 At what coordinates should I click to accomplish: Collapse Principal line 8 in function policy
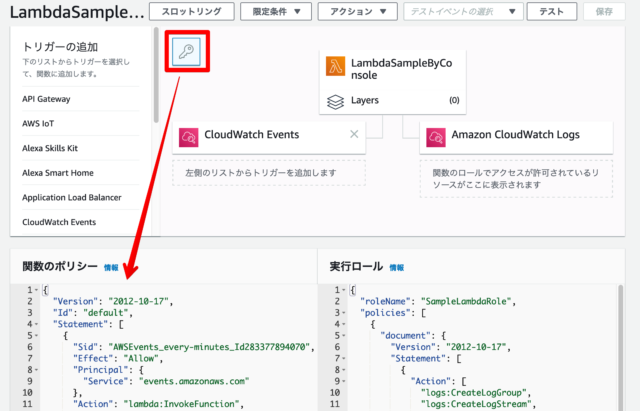[36, 370]
